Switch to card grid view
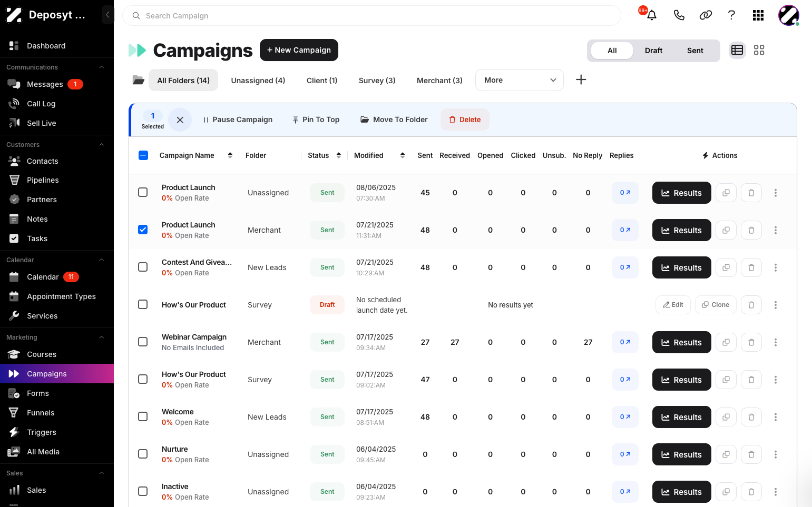 (x=759, y=50)
